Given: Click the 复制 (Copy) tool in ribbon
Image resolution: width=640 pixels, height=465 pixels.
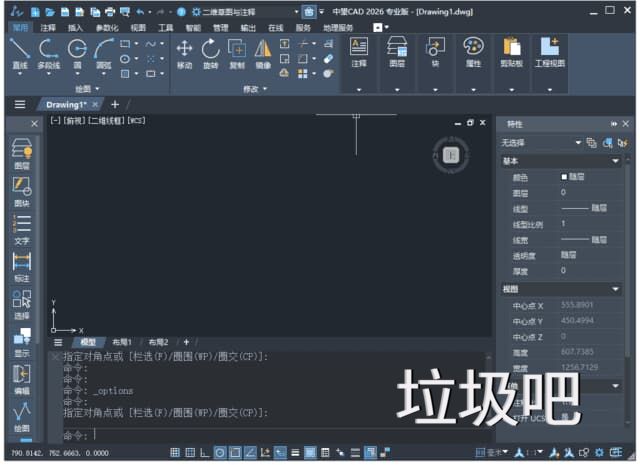Looking at the screenshot, I should click(x=237, y=53).
